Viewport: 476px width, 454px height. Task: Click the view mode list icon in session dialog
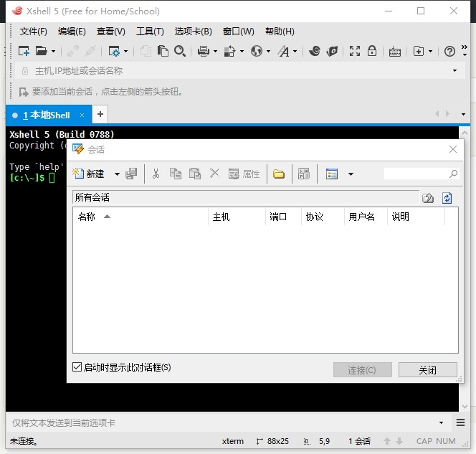[331, 174]
